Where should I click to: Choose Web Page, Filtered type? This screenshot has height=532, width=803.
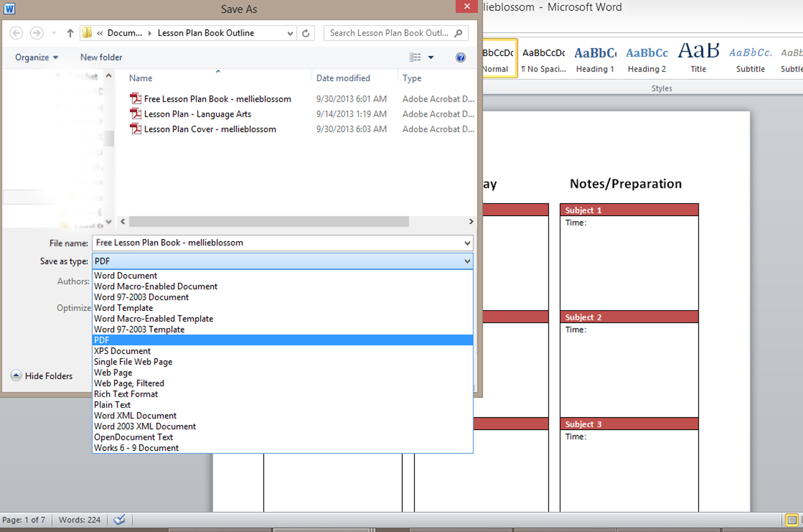283,383
